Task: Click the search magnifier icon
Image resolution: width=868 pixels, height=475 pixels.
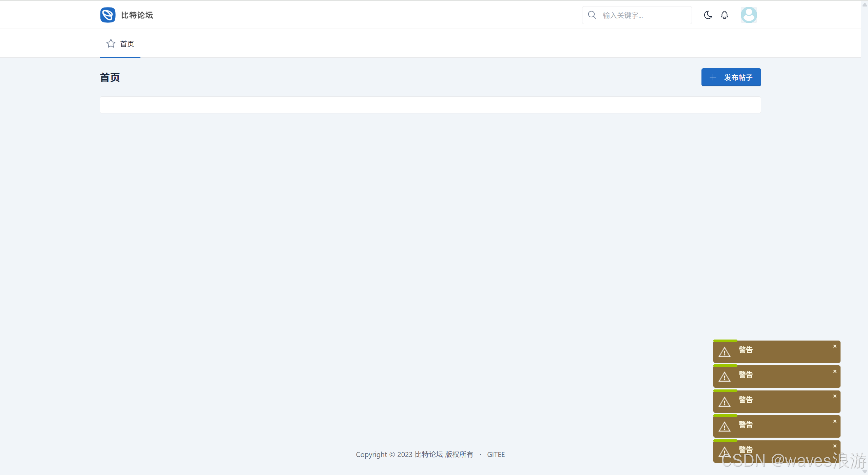Action: (592, 15)
